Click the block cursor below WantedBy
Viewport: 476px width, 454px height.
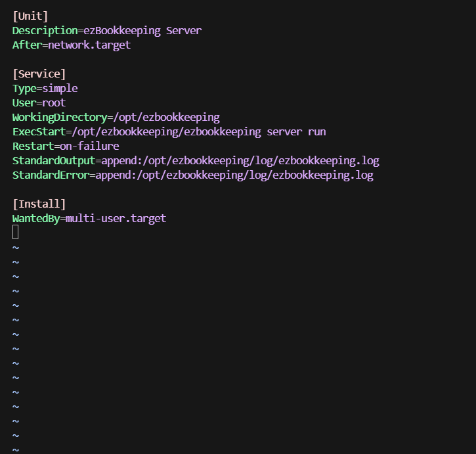point(16,232)
